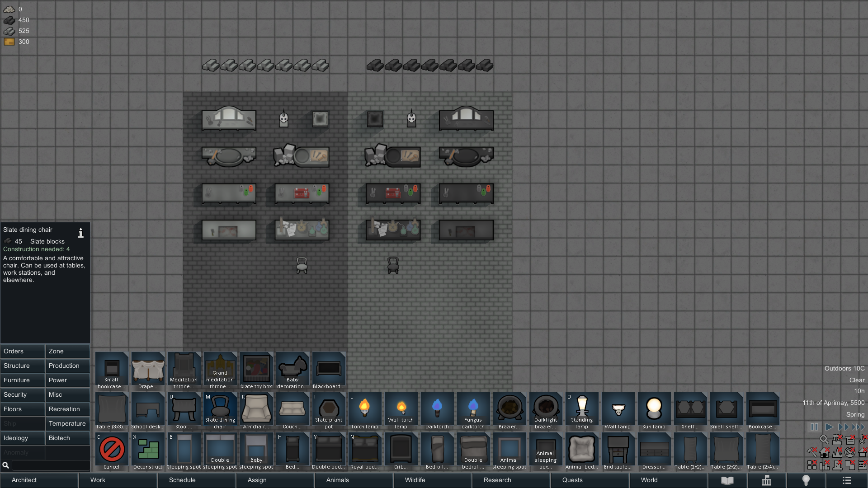Open the main menu list icon

tap(847, 480)
